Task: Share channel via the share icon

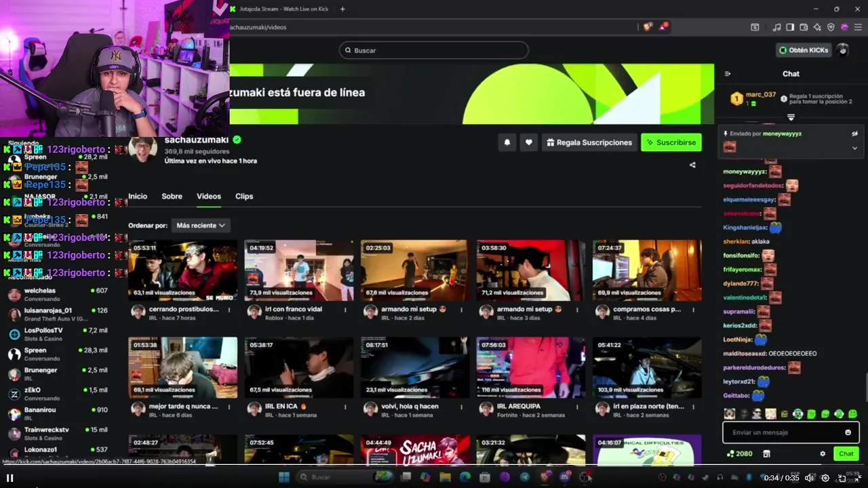Action: pyautogui.click(x=692, y=165)
